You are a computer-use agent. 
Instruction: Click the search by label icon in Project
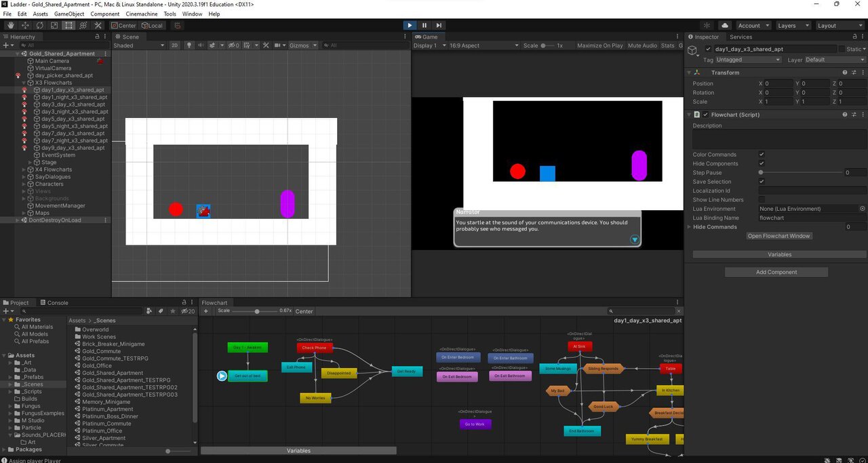(x=161, y=311)
